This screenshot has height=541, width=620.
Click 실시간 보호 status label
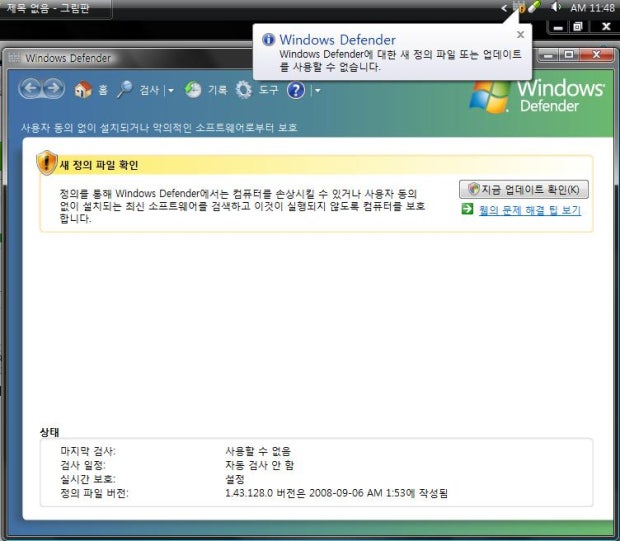point(88,479)
